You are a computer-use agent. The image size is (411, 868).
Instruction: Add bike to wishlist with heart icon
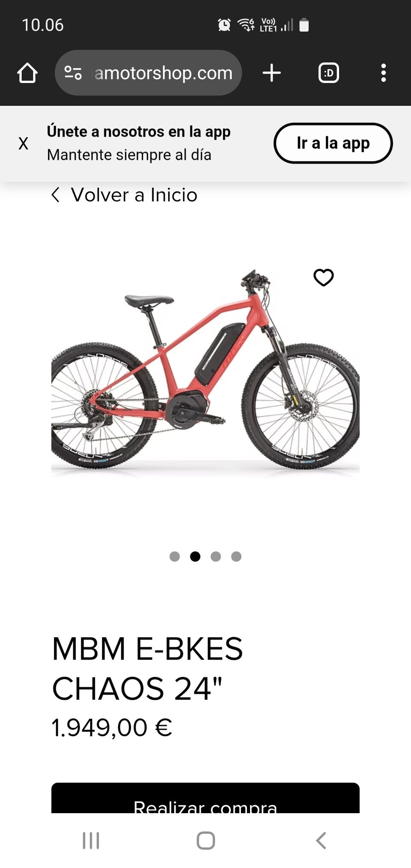click(323, 277)
